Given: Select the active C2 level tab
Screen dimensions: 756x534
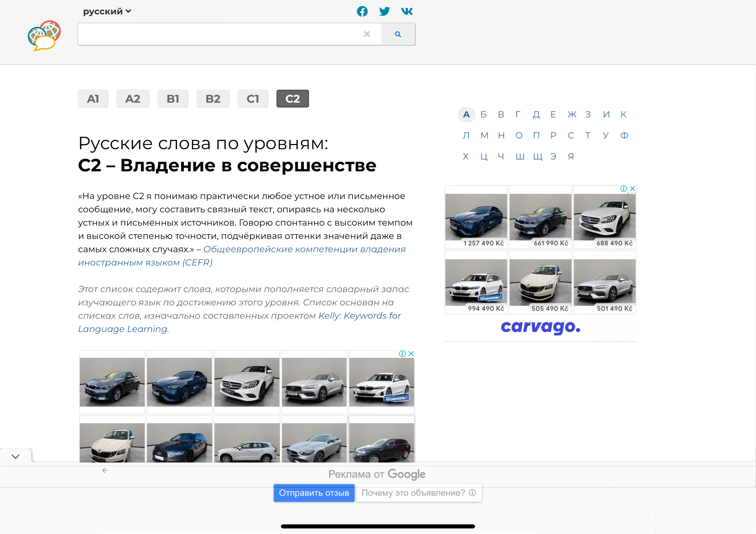Looking at the screenshot, I should [x=293, y=99].
